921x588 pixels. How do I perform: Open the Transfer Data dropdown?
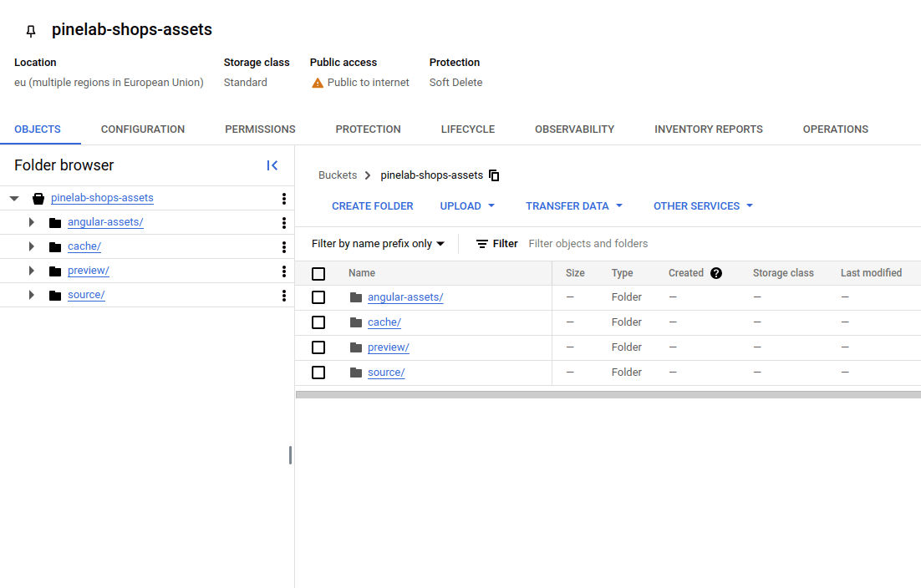click(x=574, y=206)
